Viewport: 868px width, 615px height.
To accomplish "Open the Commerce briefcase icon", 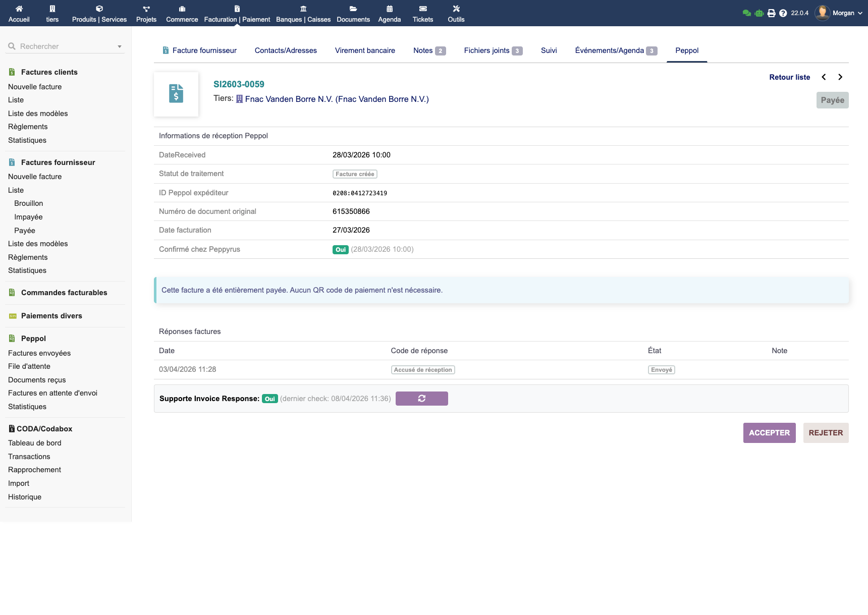I will tap(182, 9).
